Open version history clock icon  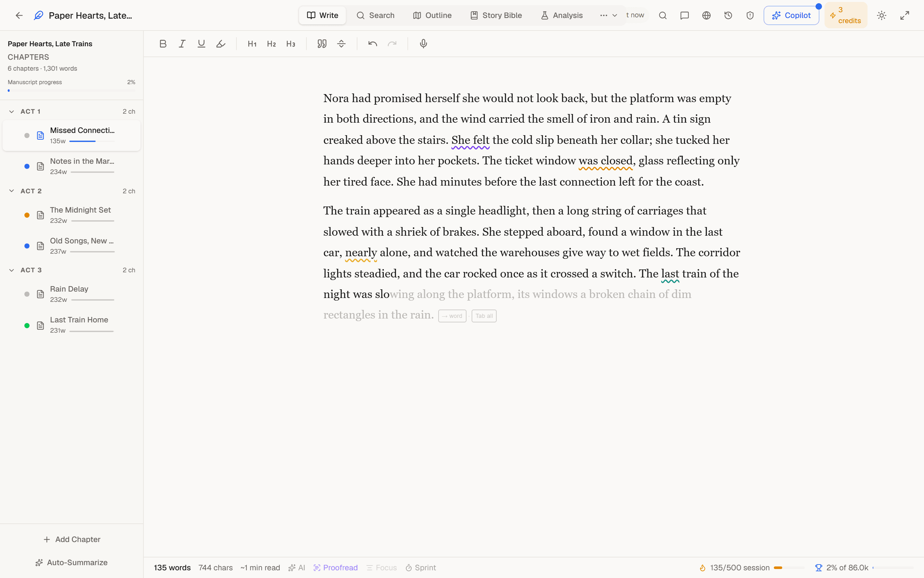[x=728, y=15]
